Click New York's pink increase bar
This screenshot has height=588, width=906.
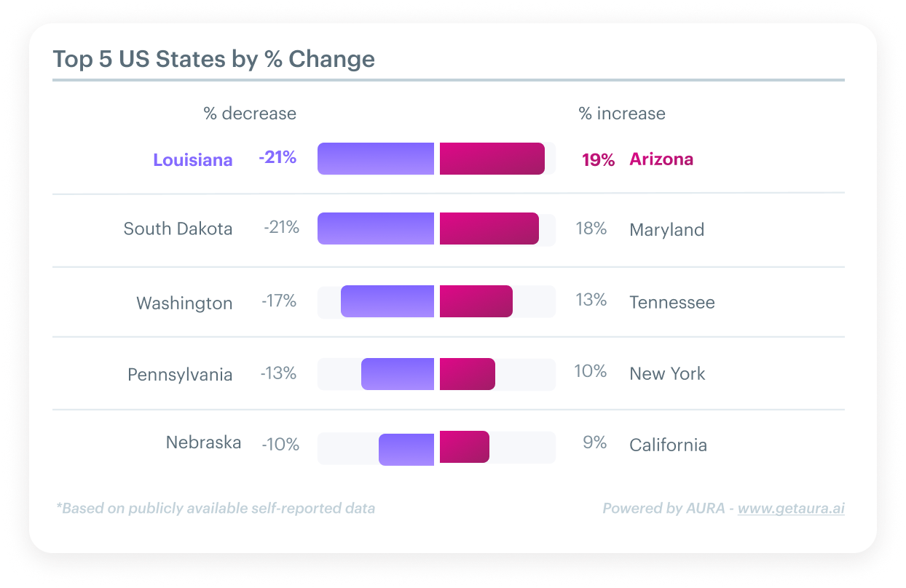pyautogui.click(x=467, y=374)
